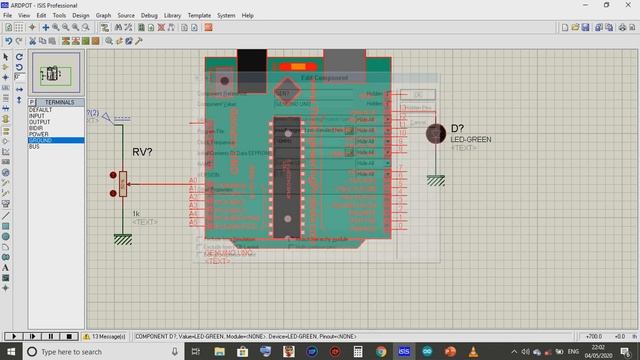Open the Tools menu
The image size is (640, 360).
59,15
